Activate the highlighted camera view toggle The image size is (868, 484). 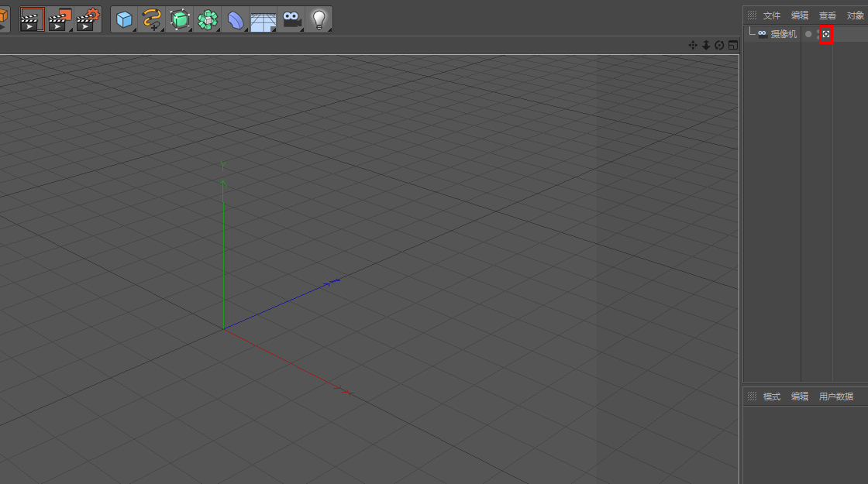(x=825, y=33)
